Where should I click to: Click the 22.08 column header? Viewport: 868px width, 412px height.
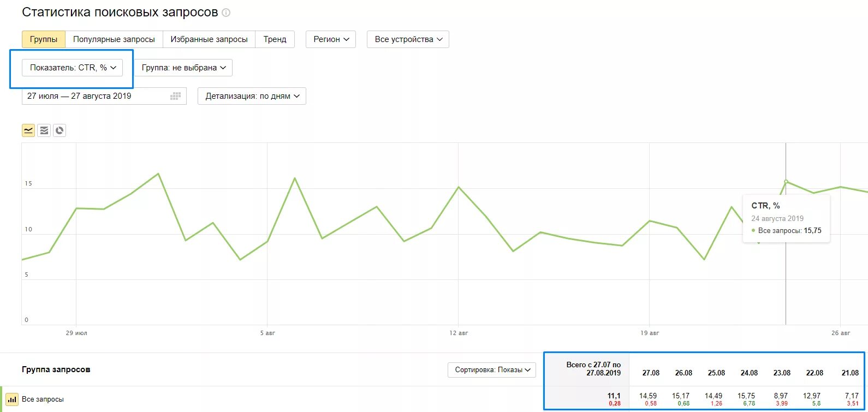click(x=815, y=373)
